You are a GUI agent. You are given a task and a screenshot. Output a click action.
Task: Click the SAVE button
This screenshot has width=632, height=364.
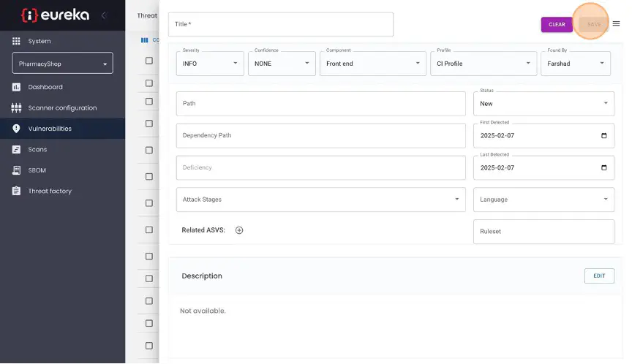coord(594,25)
